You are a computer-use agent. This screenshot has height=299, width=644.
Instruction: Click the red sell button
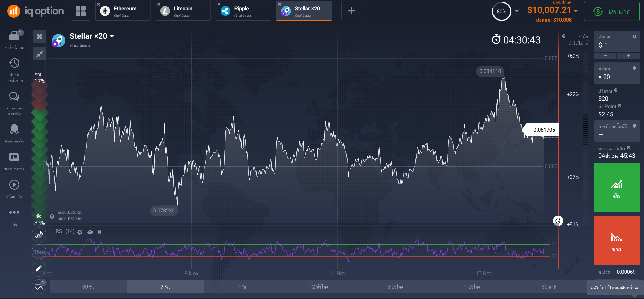coord(617,241)
